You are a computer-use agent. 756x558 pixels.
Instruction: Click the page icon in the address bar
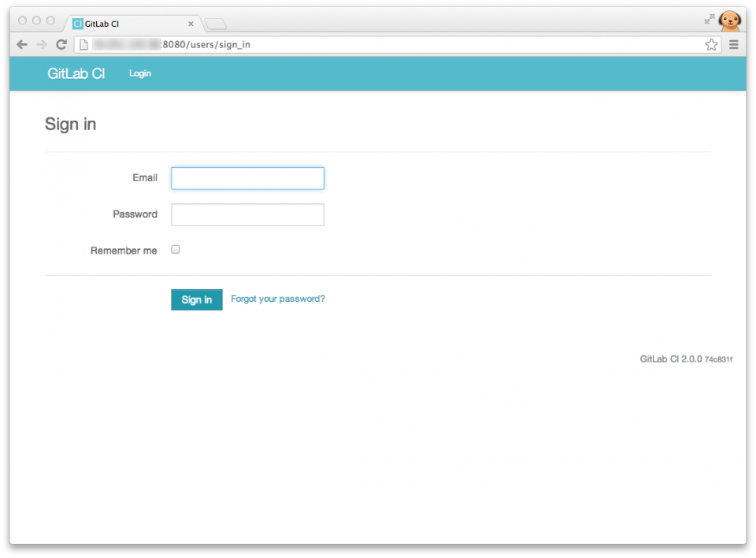pos(83,44)
